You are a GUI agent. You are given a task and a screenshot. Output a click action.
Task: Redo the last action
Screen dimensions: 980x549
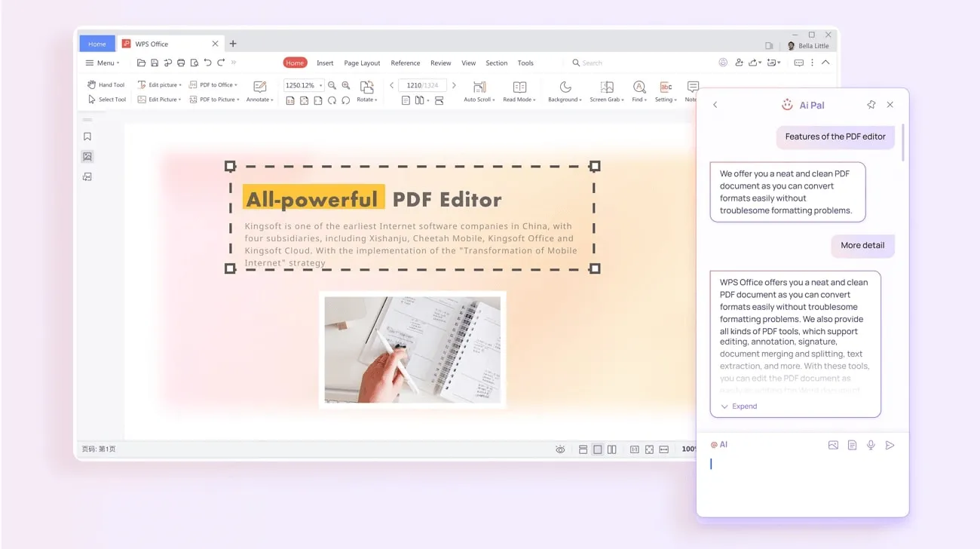[221, 63]
